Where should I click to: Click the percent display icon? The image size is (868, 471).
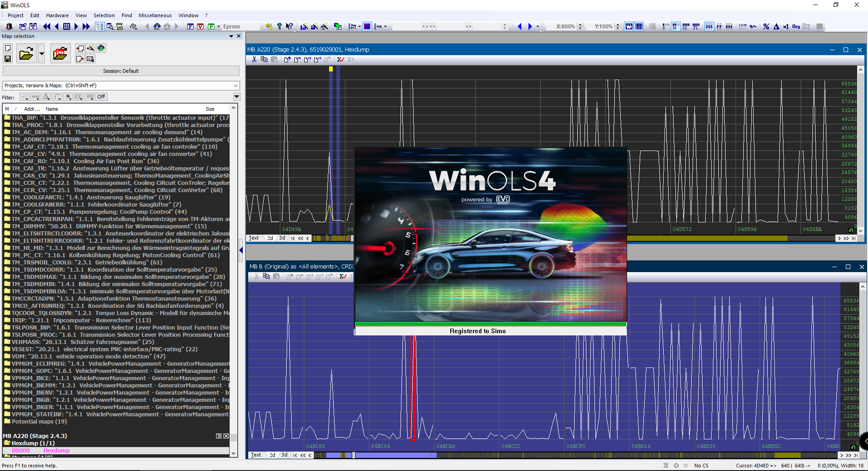[766, 27]
